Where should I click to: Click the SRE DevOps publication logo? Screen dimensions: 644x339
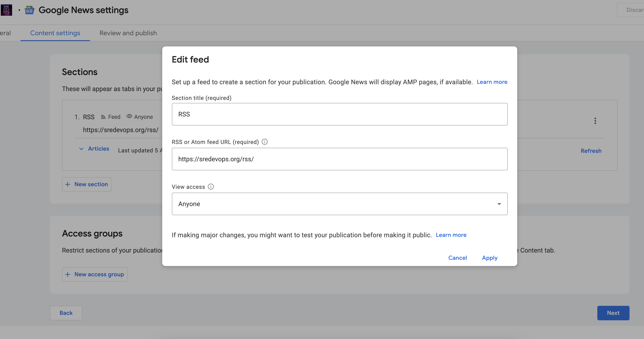pyautogui.click(x=6, y=10)
